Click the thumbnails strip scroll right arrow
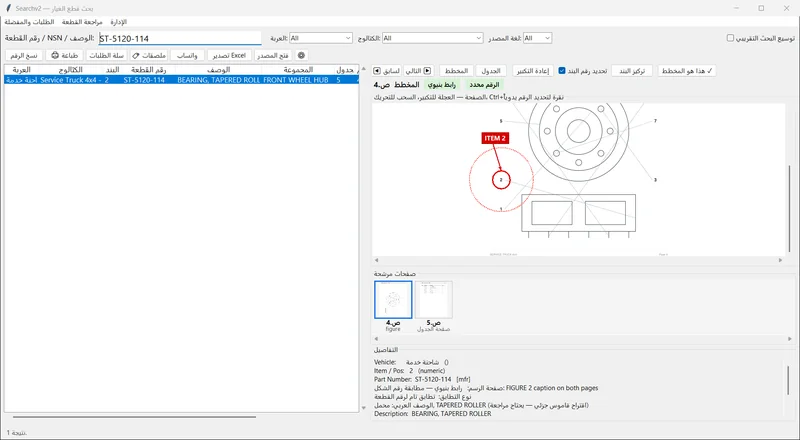The height and width of the screenshot is (440, 800). [x=789, y=338]
